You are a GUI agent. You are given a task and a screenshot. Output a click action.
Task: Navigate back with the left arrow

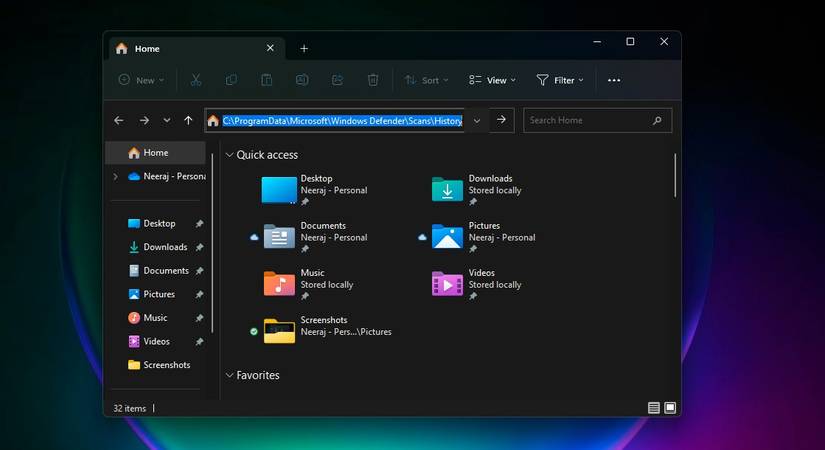tap(119, 120)
